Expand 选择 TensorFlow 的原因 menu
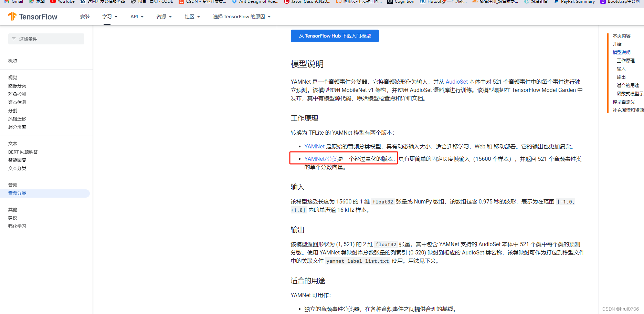Viewport: 644px width, 314px height. coord(242,17)
